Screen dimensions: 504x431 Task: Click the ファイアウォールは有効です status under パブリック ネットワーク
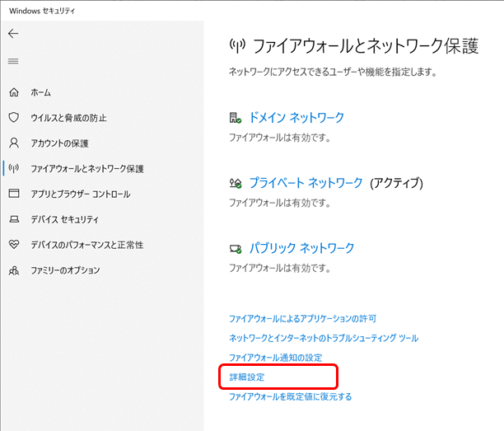280,269
